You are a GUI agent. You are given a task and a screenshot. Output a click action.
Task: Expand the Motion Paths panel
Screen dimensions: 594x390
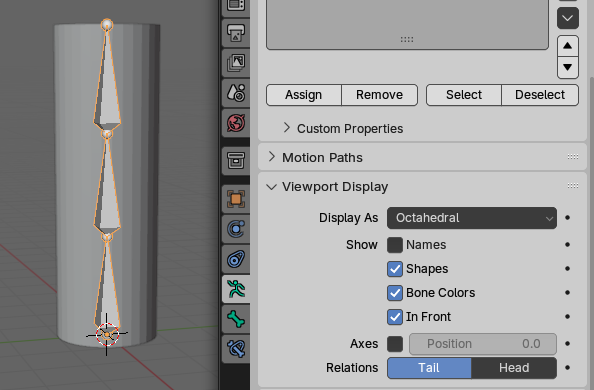[272, 157]
